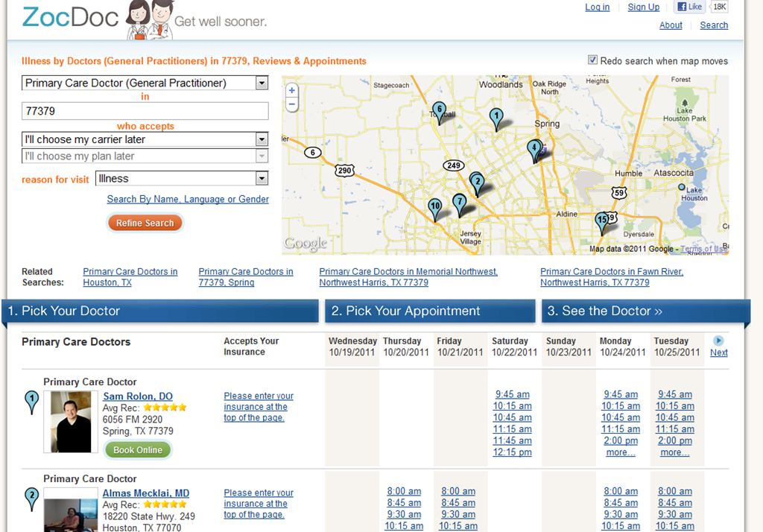
Task: Select Sam Rolon Tuesday 11:15 am slot
Action: point(674,429)
